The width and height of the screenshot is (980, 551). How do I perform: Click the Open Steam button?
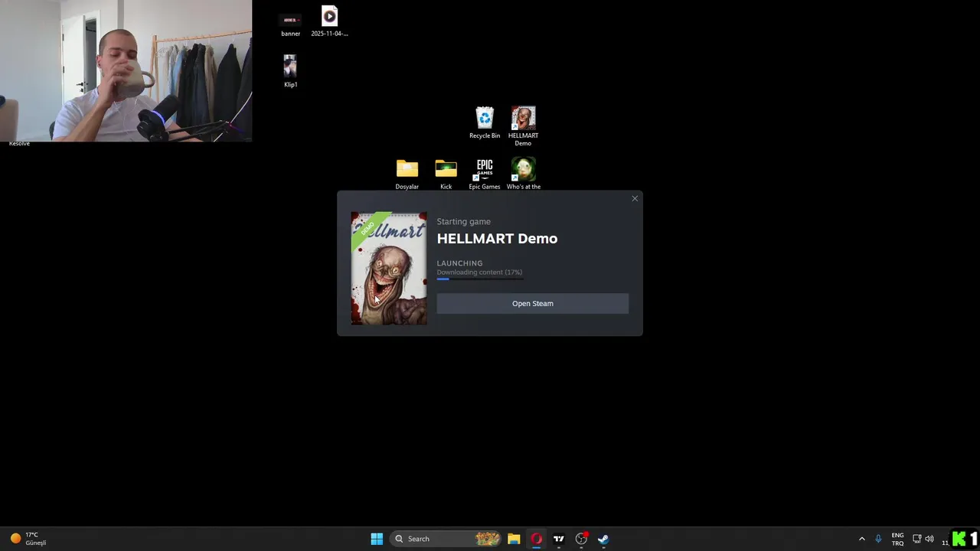(533, 303)
